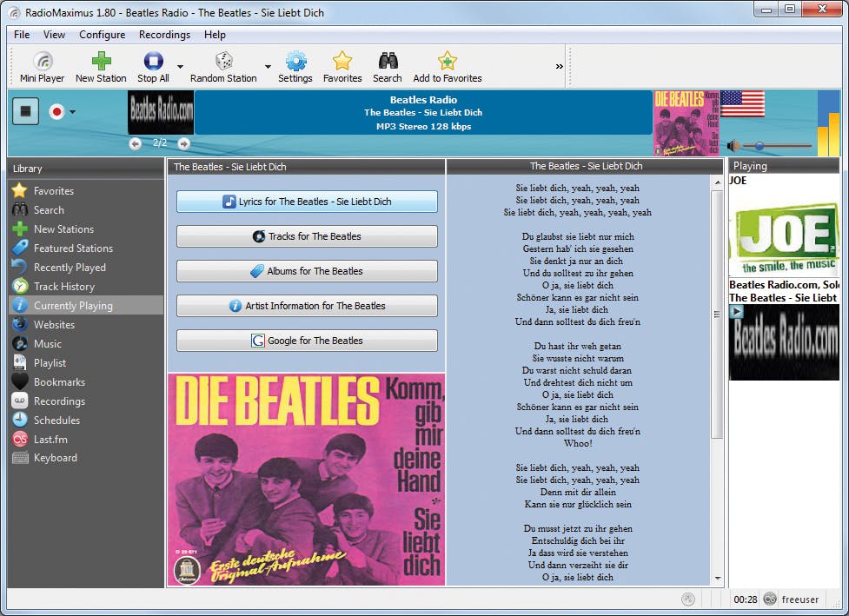
Task: Start recording with the red record button
Action: pyautogui.click(x=56, y=111)
